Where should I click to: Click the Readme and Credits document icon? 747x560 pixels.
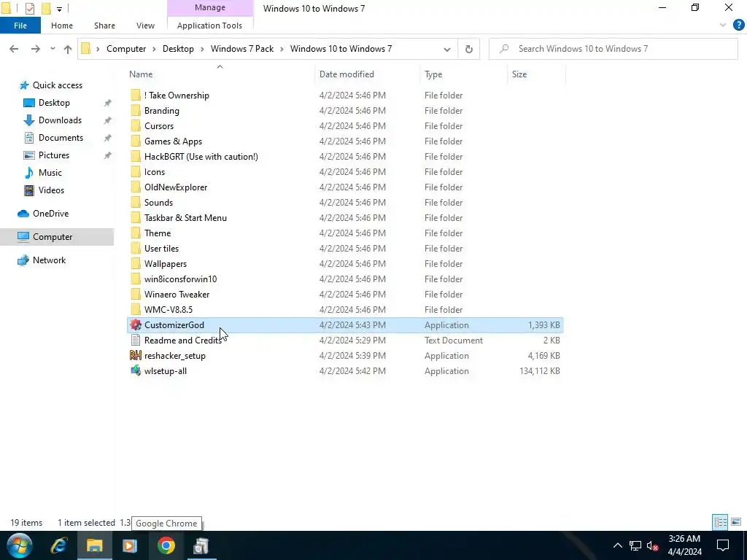(136, 340)
